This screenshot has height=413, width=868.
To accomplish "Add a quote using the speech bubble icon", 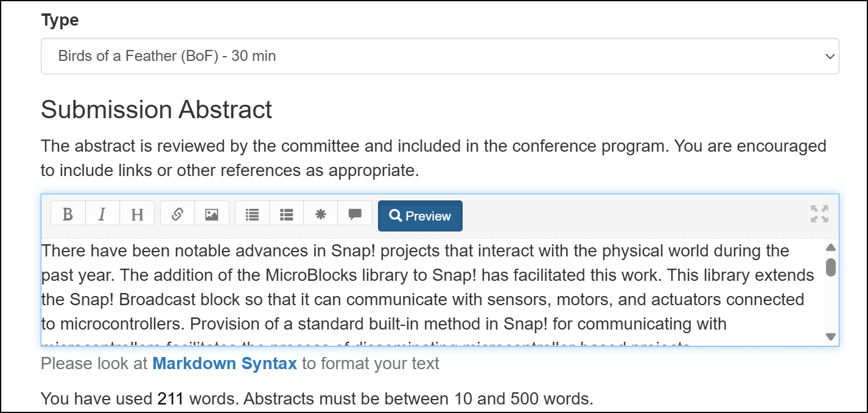I will click(x=355, y=214).
